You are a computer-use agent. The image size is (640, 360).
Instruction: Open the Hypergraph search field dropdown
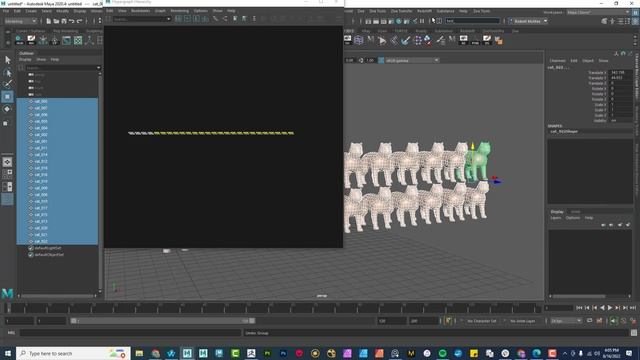pyautogui.click(x=168, y=19)
